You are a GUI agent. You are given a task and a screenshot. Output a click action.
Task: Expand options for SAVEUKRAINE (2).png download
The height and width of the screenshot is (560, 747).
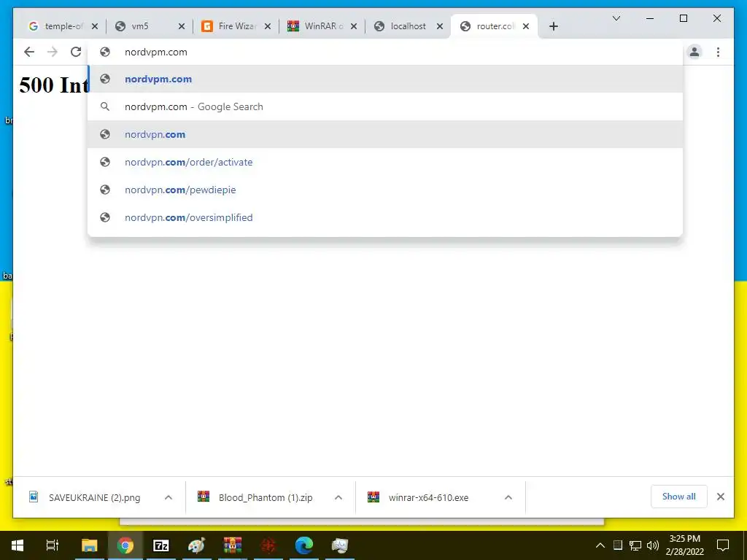click(x=169, y=497)
